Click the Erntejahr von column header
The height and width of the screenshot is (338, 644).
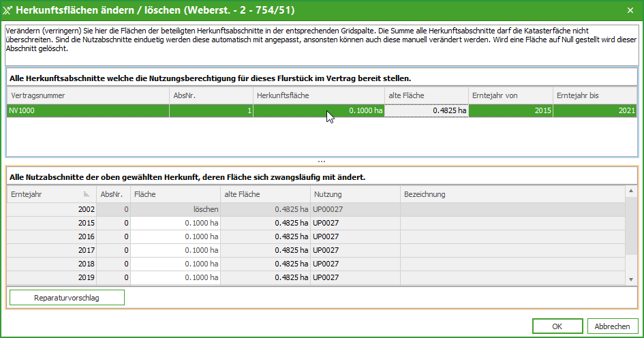click(510, 95)
